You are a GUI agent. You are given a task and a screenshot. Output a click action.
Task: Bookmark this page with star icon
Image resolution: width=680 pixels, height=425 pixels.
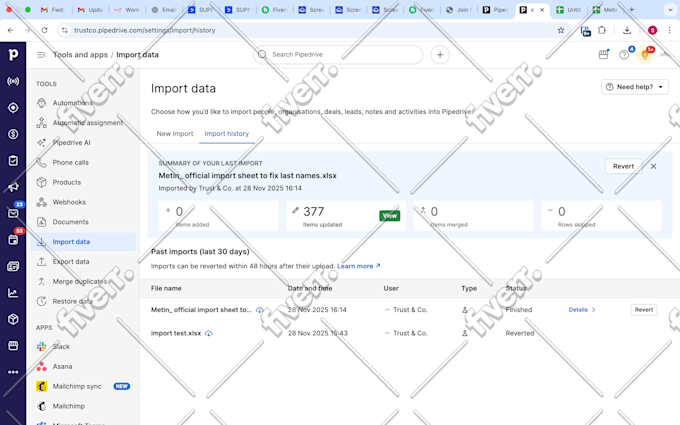coord(561,30)
